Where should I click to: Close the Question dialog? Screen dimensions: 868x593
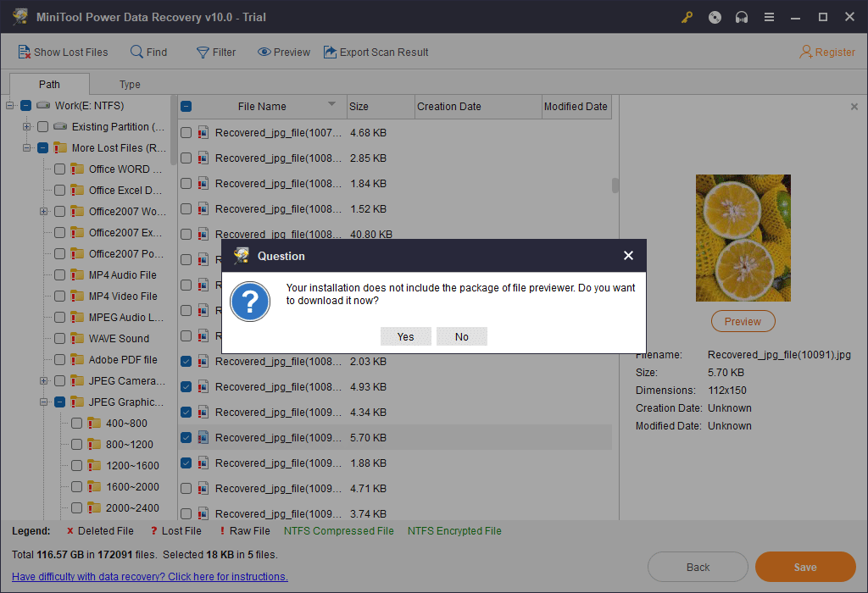[x=628, y=256]
